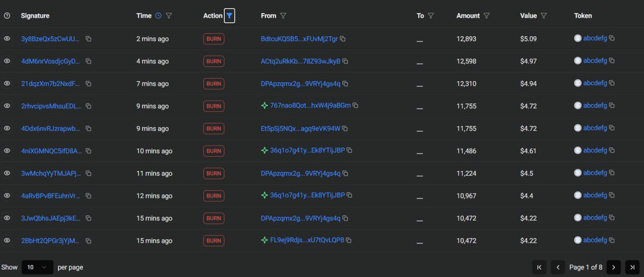Open the From column filter
The width and height of the screenshot is (644, 277).
click(283, 16)
